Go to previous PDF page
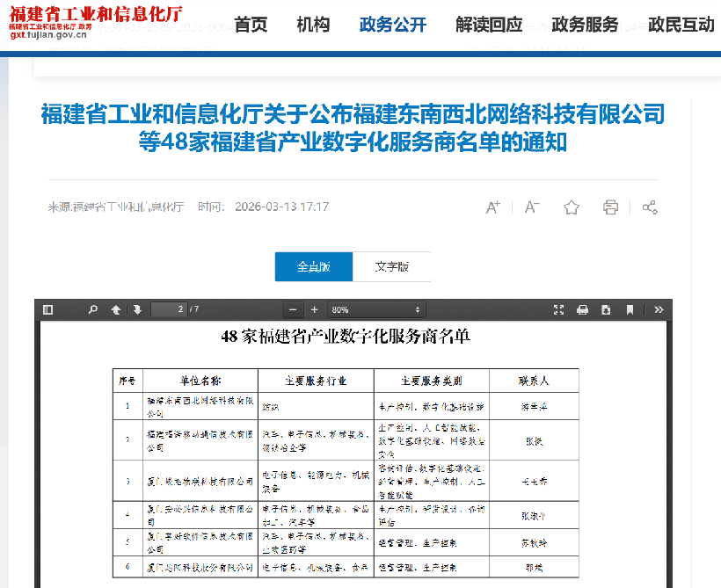This screenshot has height=588, width=721. point(115,309)
